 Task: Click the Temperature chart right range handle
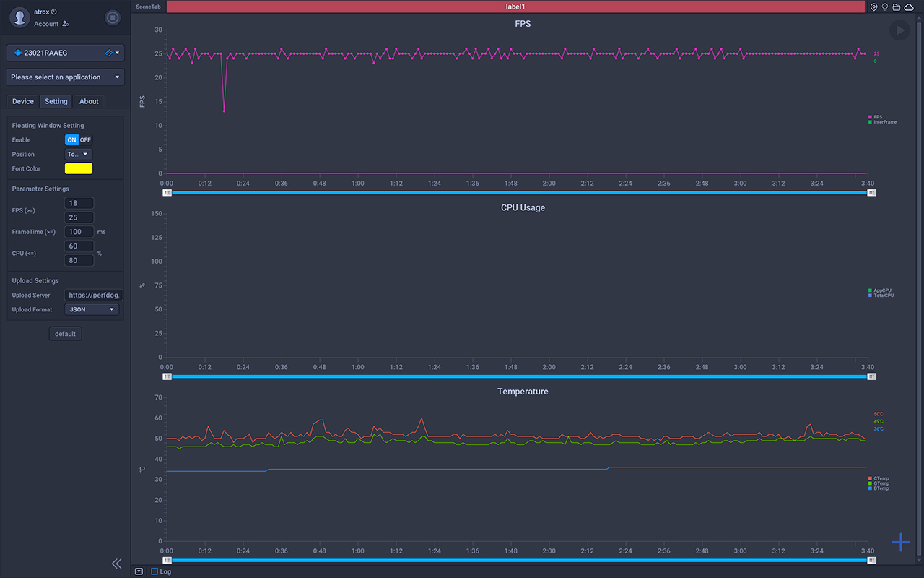[872, 560]
